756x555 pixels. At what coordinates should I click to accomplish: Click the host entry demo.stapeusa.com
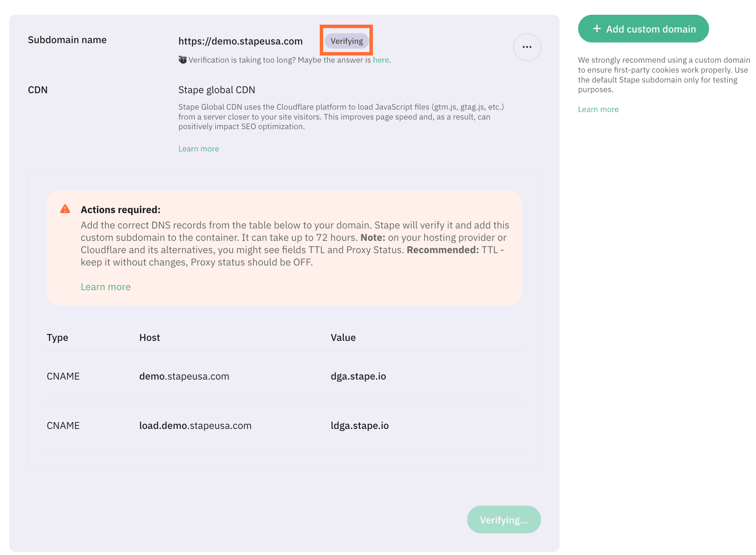[184, 376]
